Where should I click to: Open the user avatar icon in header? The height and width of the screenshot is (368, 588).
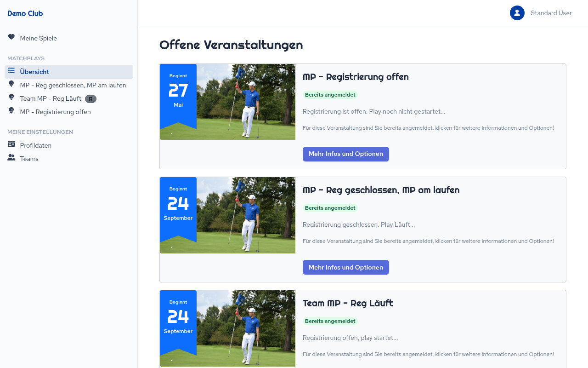click(x=517, y=13)
